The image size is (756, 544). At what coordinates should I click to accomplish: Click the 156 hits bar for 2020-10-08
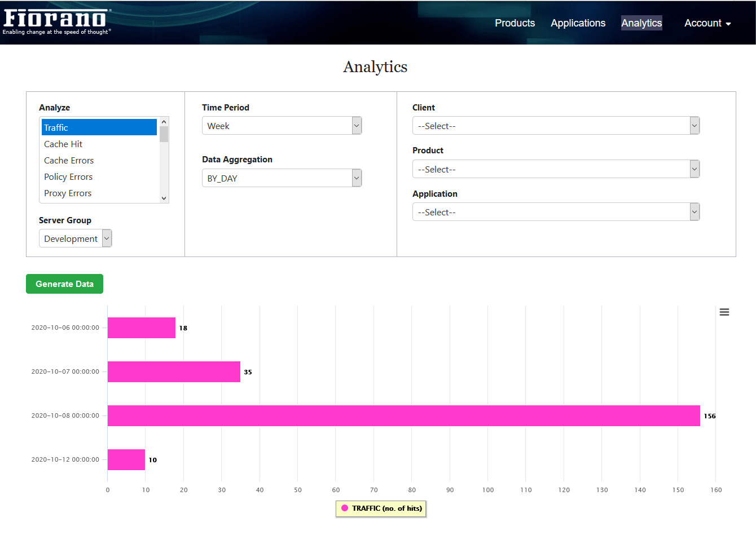pyautogui.click(x=403, y=416)
